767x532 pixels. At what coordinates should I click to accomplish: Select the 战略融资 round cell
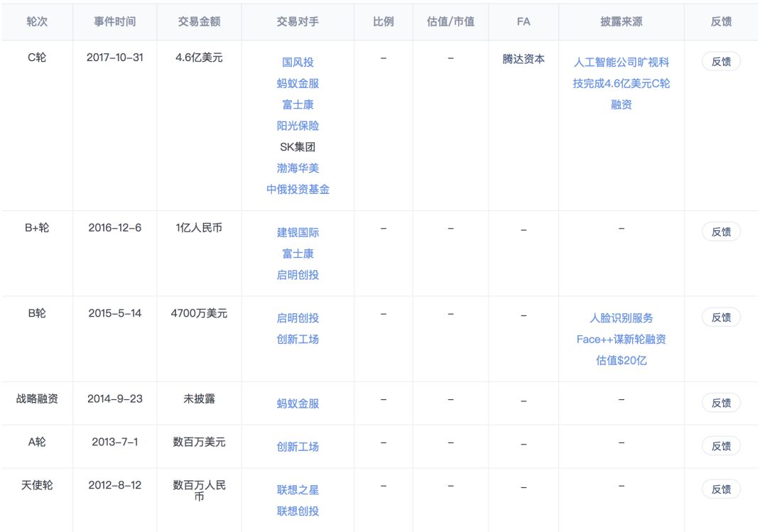point(37,399)
